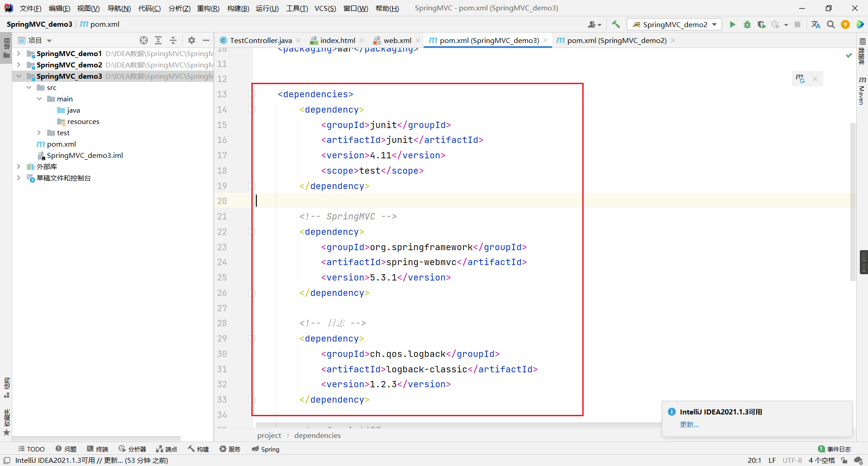This screenshot has width=868, height=466.
Task: Switch to the index.html tab
Action: [x=337, y=40]
